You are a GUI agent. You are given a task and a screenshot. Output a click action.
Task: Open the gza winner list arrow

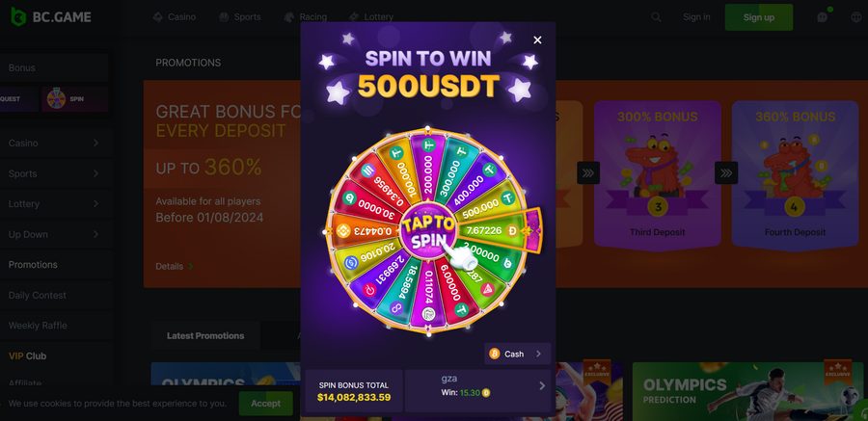tap(541, 385)
